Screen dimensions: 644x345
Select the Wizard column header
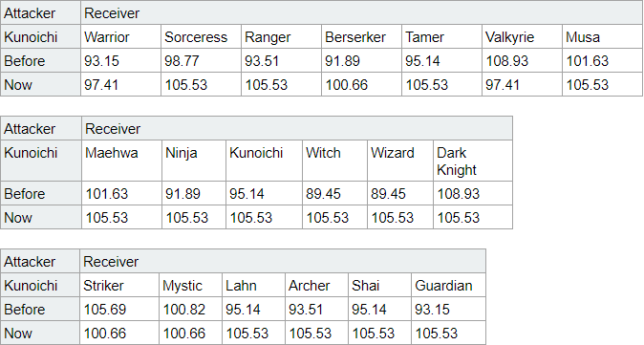[400, 161]
